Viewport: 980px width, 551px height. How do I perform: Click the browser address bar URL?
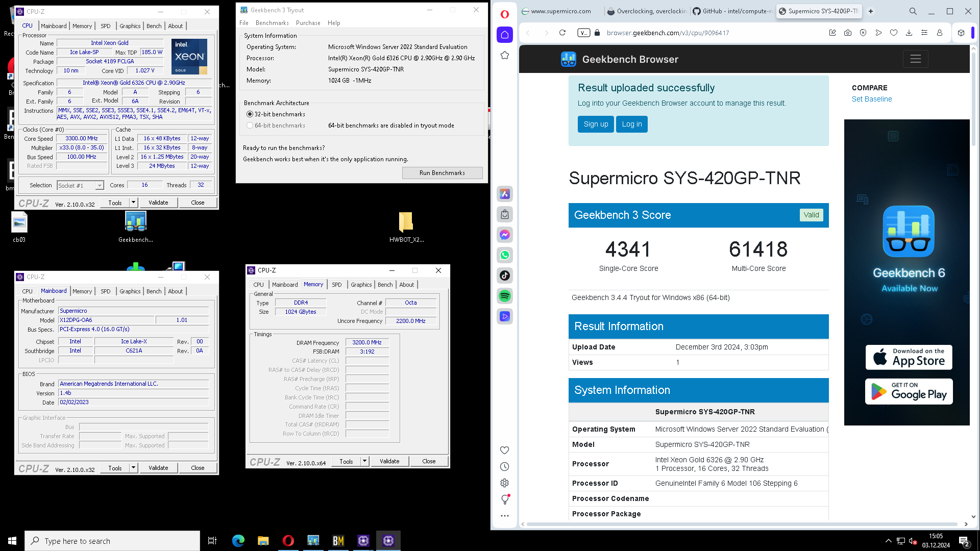point(668,33)
